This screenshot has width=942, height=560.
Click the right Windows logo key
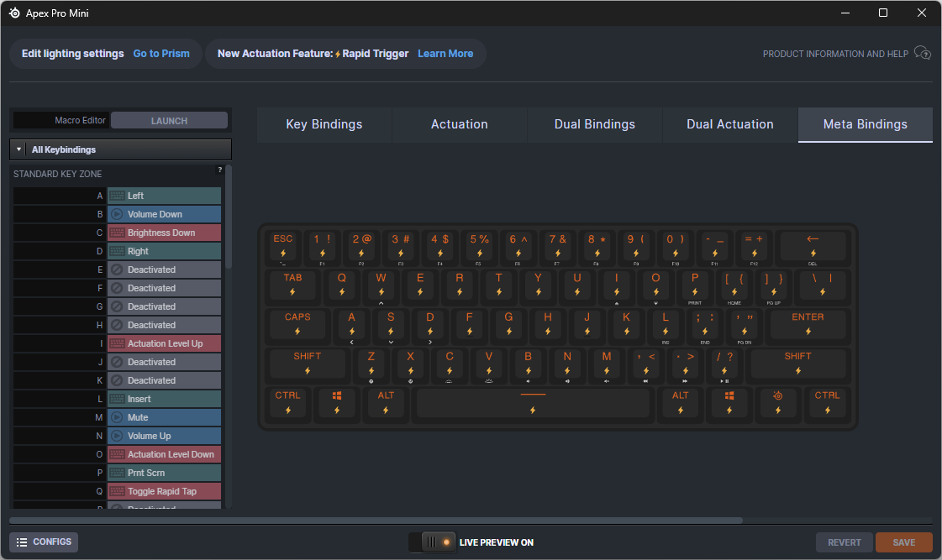tap(729, 402)
